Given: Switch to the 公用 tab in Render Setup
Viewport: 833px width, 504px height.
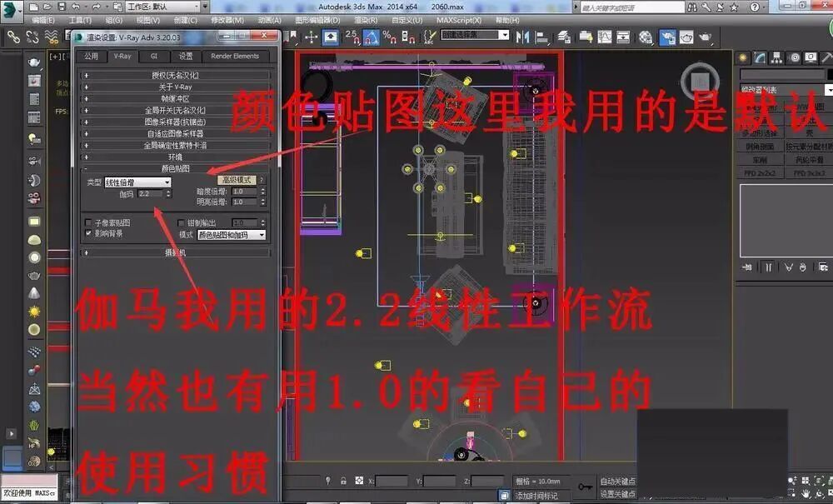Looking at the screenshot, I should coord(91,56).
